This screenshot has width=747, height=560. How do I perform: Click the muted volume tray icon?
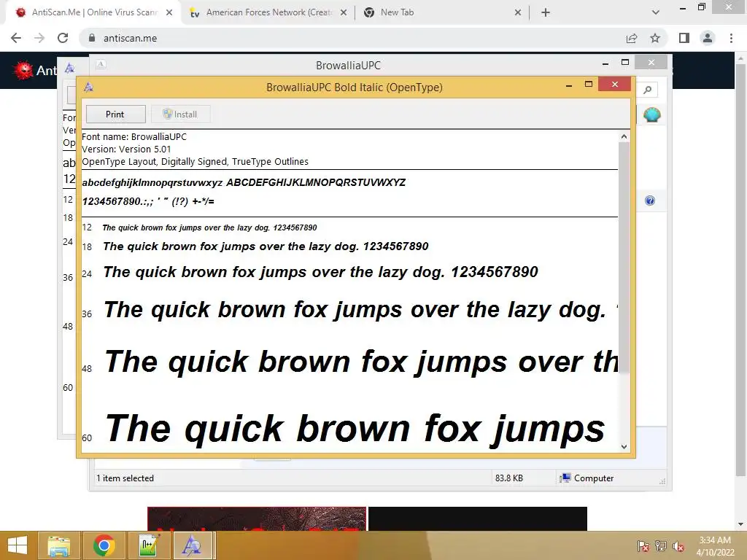[678, 546]
